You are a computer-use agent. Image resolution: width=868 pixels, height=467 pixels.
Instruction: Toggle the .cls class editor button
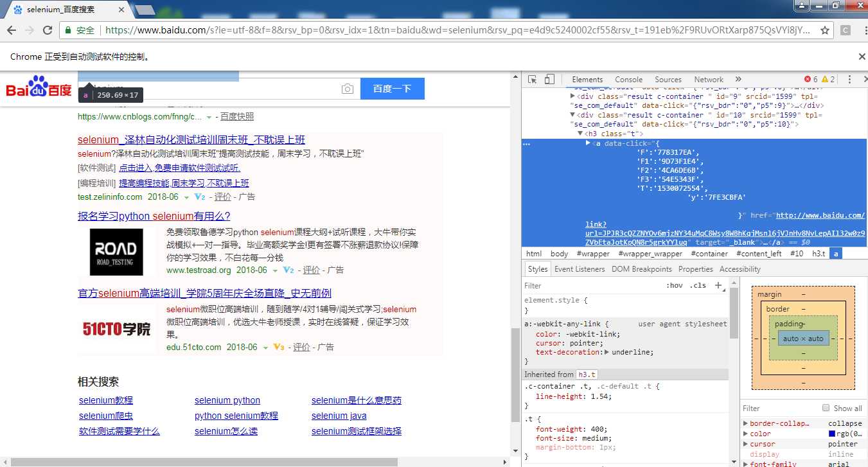(x=698, y=285)
